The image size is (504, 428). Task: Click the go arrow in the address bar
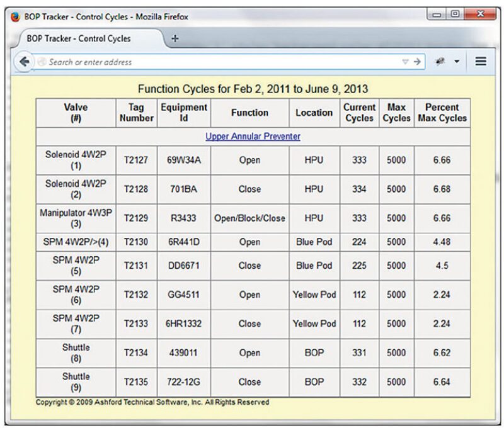pos(417,62)
